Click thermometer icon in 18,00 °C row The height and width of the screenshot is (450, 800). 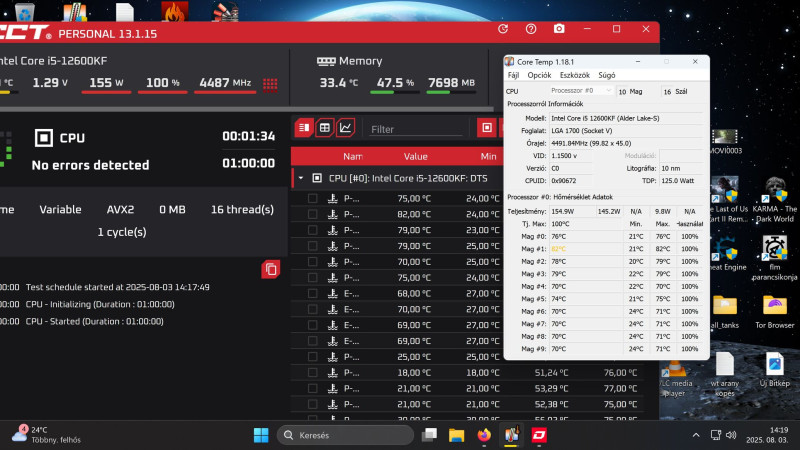[x=333, y=372]
